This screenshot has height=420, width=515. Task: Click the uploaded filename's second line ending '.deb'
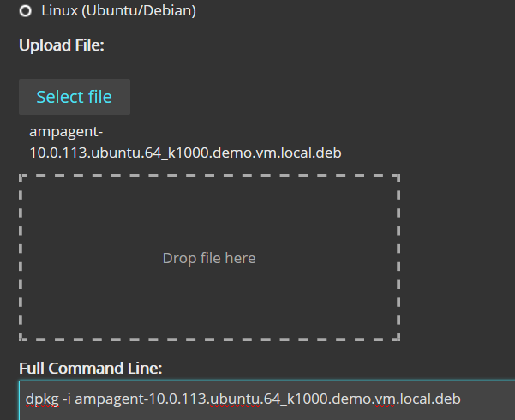click(186, 153)
